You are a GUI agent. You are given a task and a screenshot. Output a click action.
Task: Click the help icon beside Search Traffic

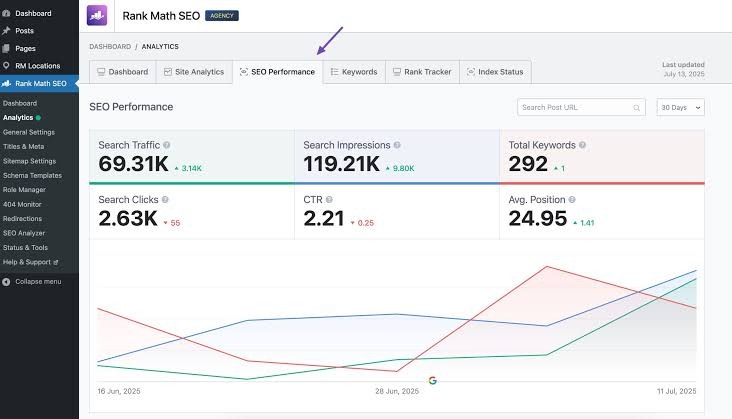[x=167, y=145]
